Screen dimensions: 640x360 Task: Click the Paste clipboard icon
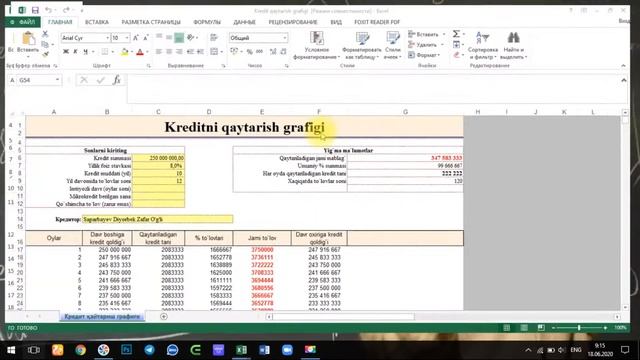click(x=28, y=38)
